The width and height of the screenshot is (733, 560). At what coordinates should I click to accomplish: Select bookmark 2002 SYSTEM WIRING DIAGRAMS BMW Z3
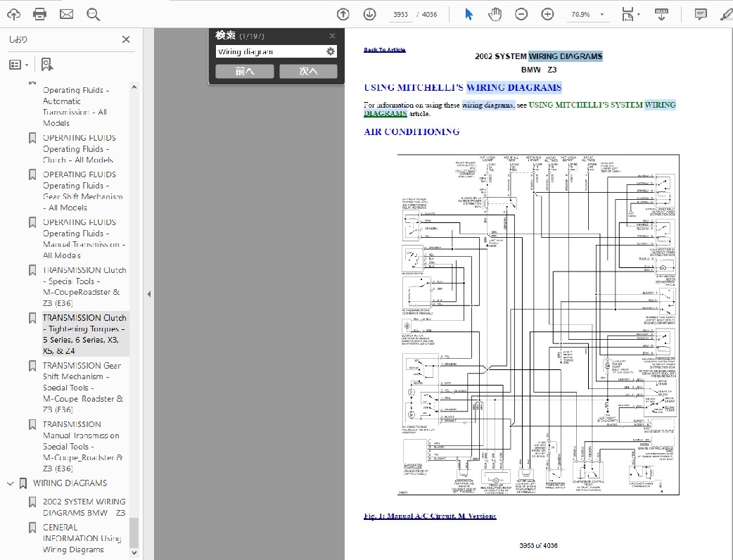point(84,507)
